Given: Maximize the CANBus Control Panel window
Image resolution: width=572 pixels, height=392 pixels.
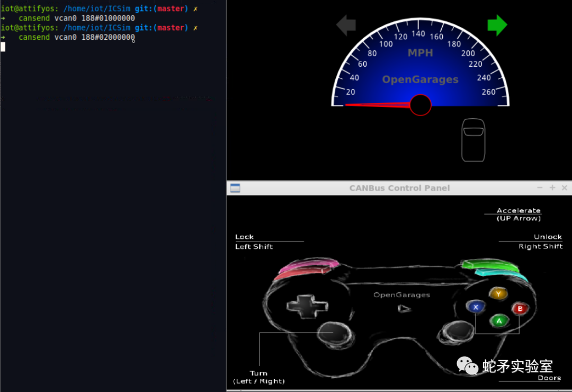Looking at the screenshot, I should (552, 188).
